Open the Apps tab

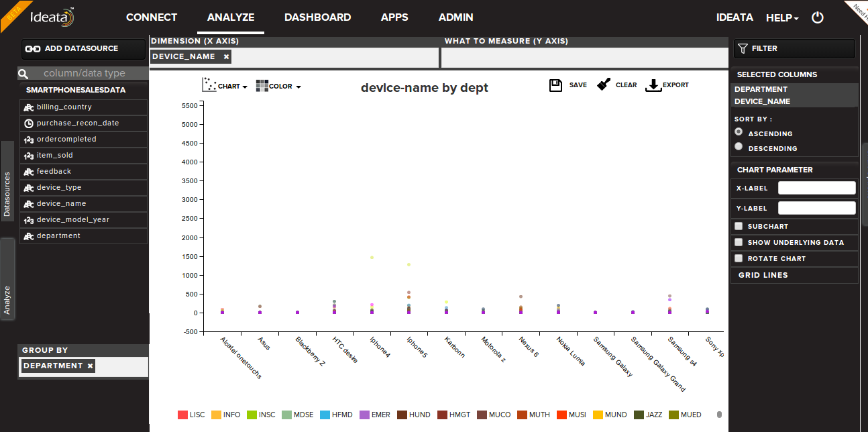(394, 17)
